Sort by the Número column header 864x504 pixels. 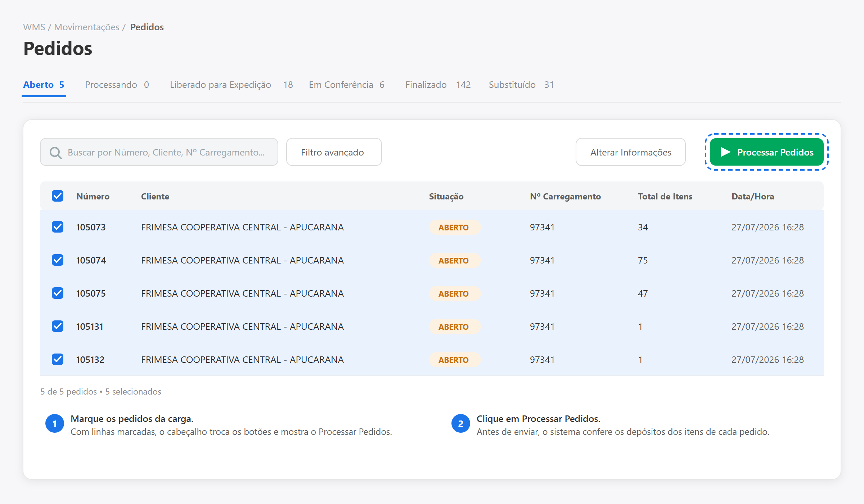93,197
